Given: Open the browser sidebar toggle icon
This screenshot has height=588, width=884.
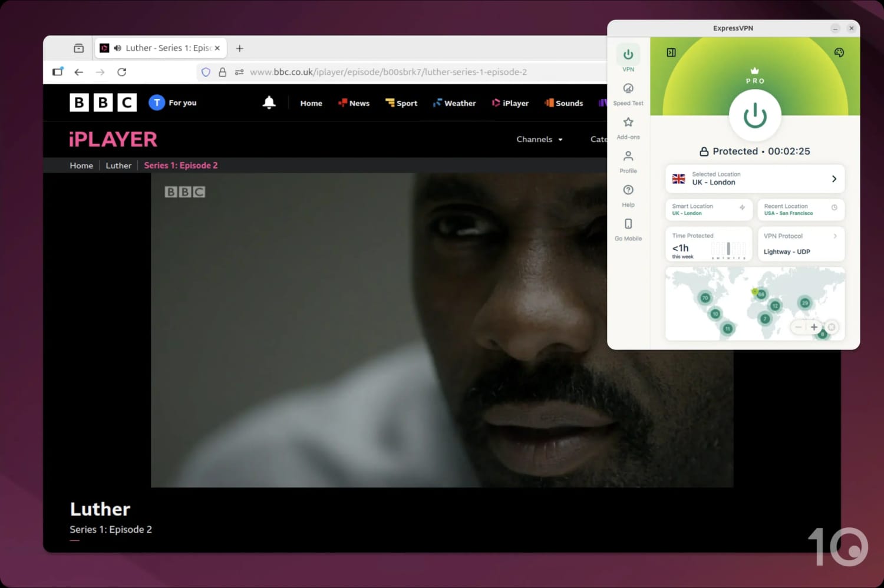Looking at the screenshot, I should pos(58,72).
